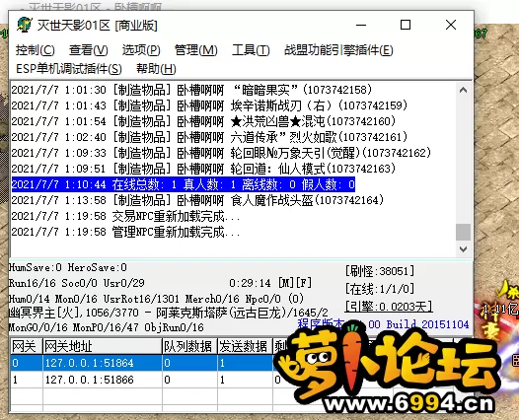Viewport: 519px width, 420px height.
Task: Select log line 轮回道：仙人模式
Action: click(x=203, y=169)
